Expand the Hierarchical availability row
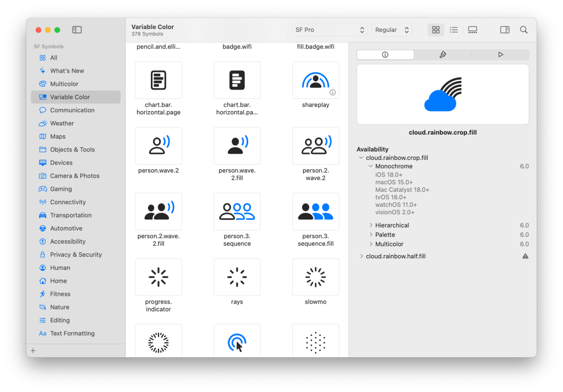The height and width of the screenshot is (392, 563). click(x=371, y=225)
